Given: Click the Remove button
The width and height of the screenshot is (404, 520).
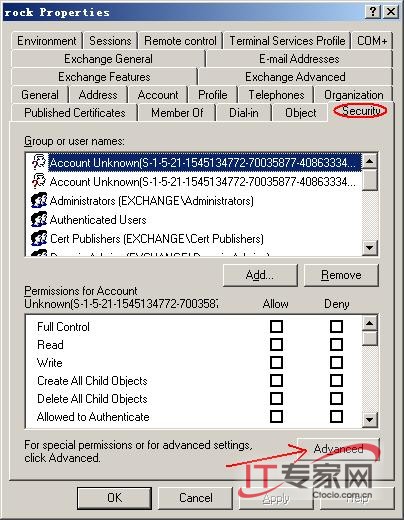Looking at the screenshot, I should tap(341, 275).
